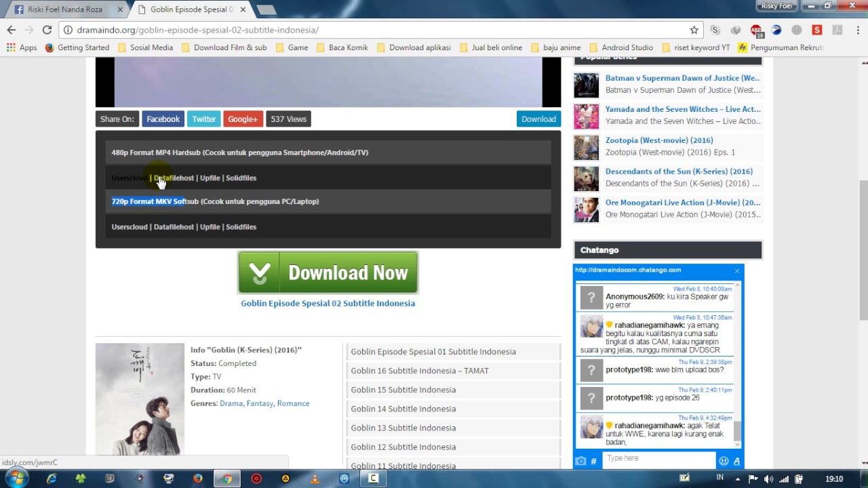Reload the page with the refresh button
Viewport: 868px width, 488px height.
pos(47,30)
